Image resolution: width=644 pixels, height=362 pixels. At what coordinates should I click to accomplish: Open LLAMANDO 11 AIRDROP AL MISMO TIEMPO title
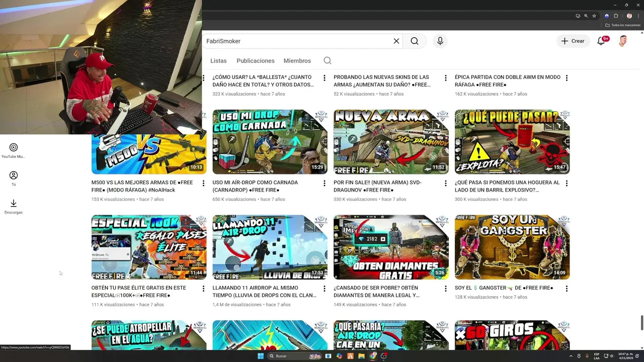pyautogui.click(x=264, y=292)
